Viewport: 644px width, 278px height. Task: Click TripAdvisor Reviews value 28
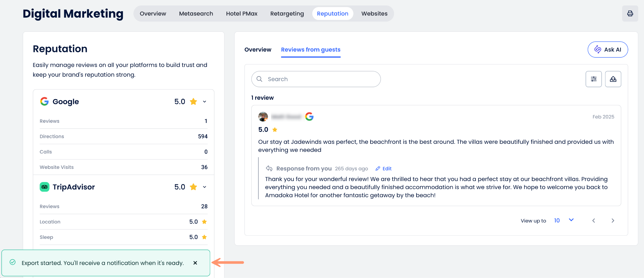(204, 206)
